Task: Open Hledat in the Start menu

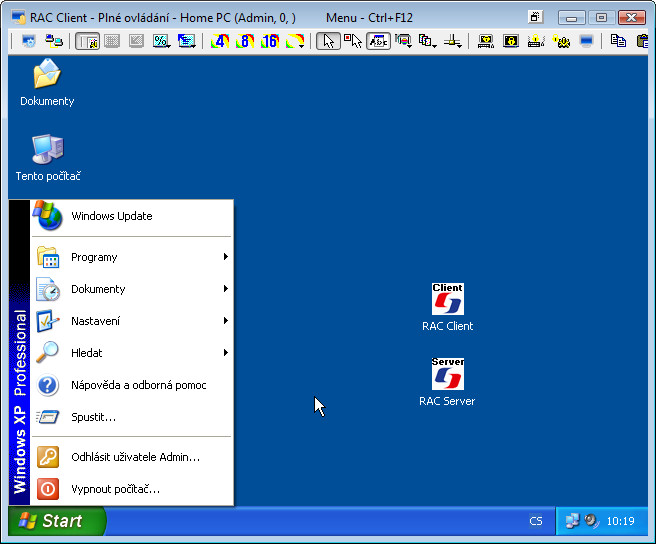Action: [132, 353]
